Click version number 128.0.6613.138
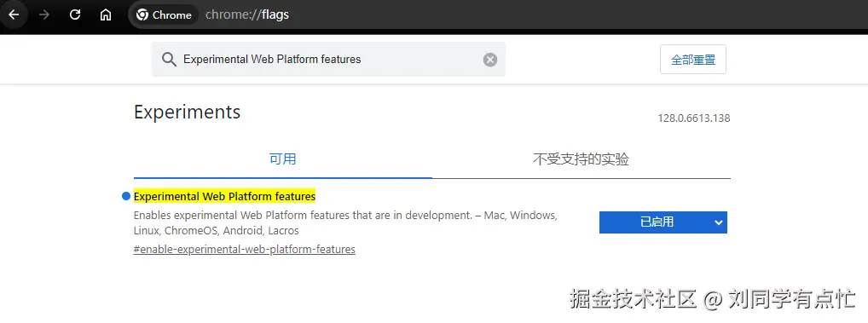 tap(693, 118)
